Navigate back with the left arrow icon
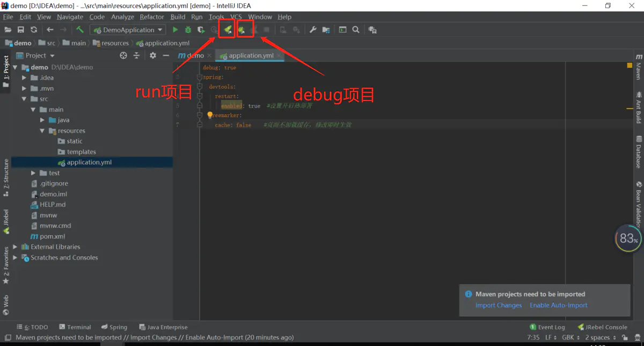 (50, 30)
